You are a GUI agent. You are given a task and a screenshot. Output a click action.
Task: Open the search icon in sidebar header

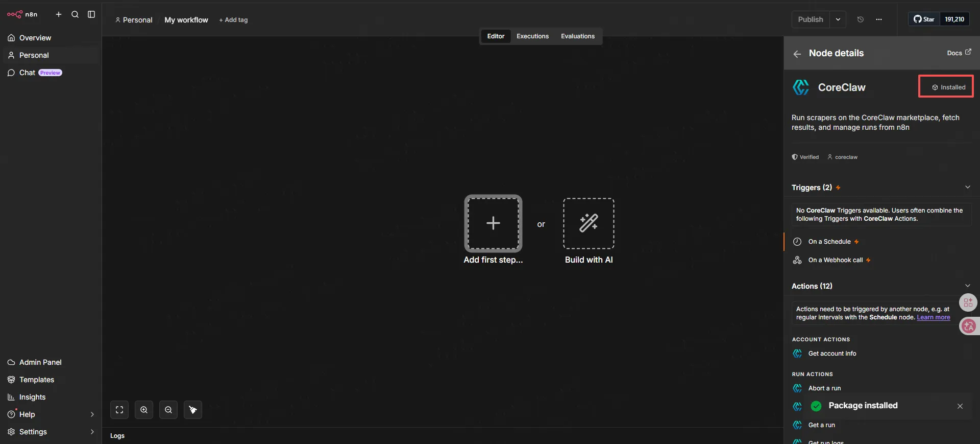75,14
